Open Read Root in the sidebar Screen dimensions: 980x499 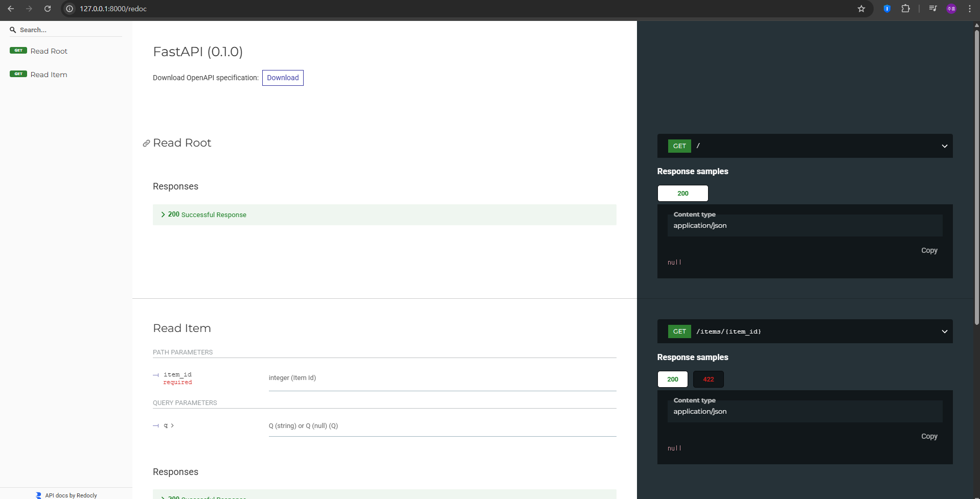click(x=49, y=51)
